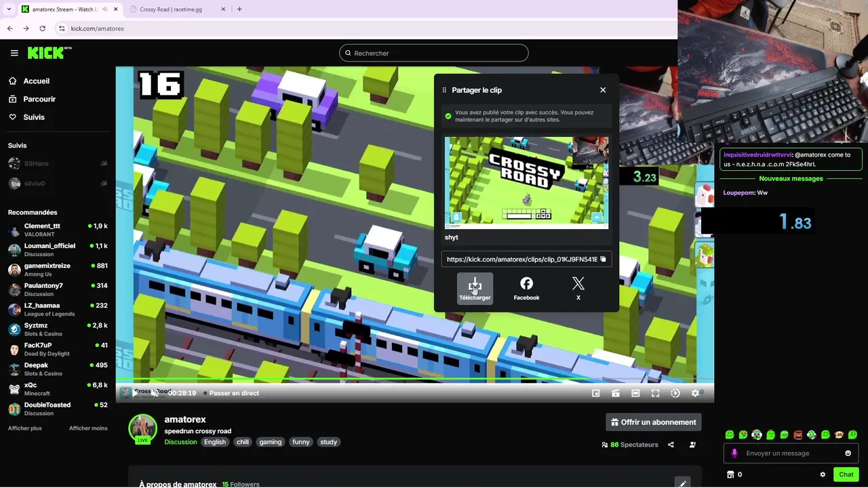The height and width of the screenshot is (488, 868).
Task: Focus the Rechercher search field
Action: [x=434, y=53]
